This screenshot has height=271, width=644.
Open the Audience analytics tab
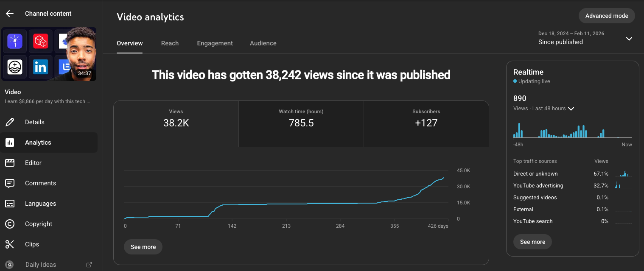263,43
